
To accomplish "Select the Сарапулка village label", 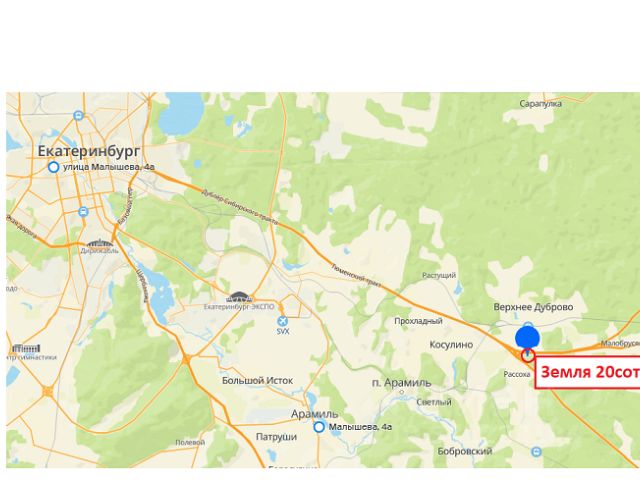I will coord(540,104).
